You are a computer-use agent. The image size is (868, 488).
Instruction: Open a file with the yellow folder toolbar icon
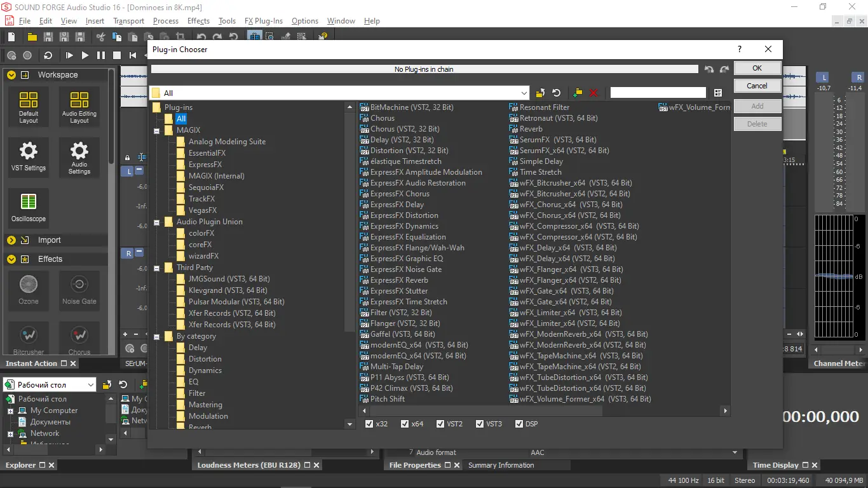click(31, 37)
